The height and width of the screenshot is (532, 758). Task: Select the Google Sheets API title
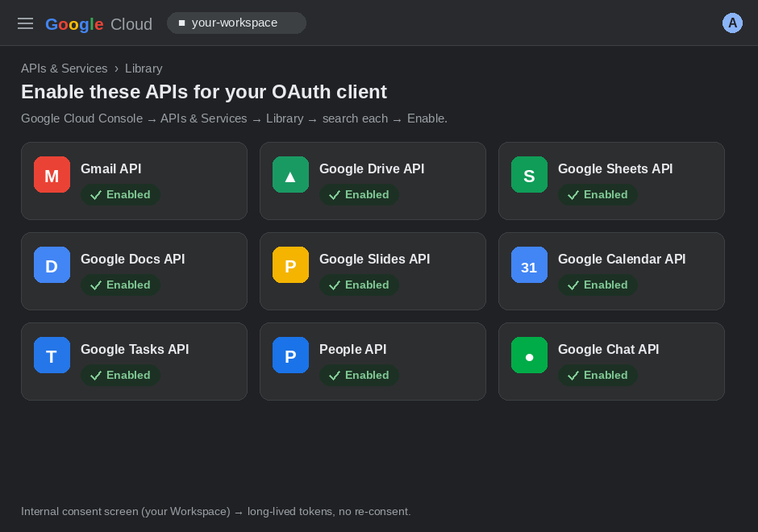pyautogui.click(x=615, y=168)
